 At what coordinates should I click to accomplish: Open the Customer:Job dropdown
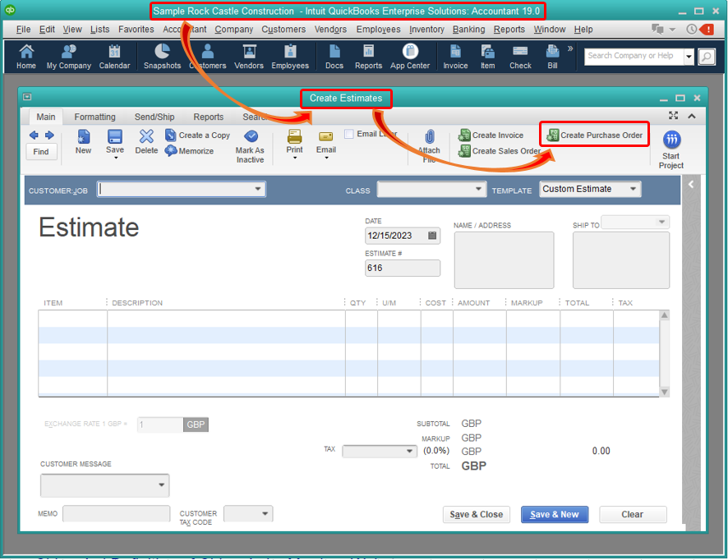pos(258,189)
